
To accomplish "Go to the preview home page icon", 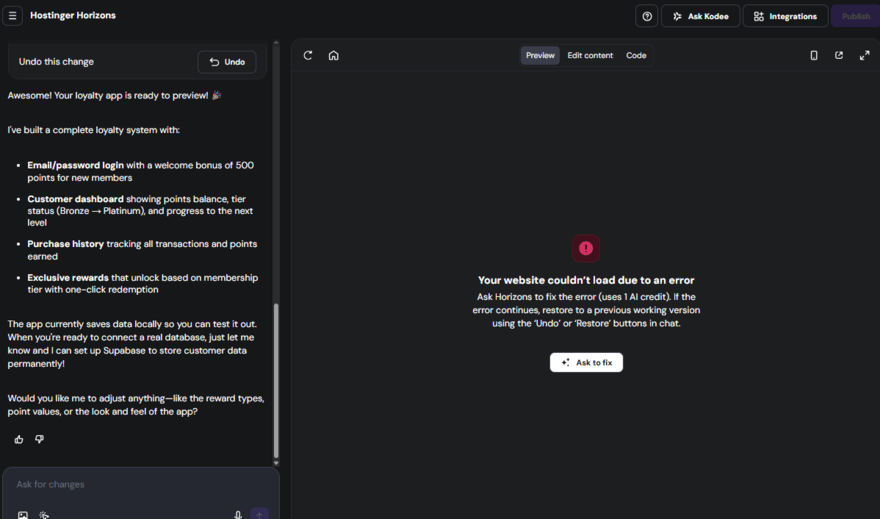I will tap(334, 55).
